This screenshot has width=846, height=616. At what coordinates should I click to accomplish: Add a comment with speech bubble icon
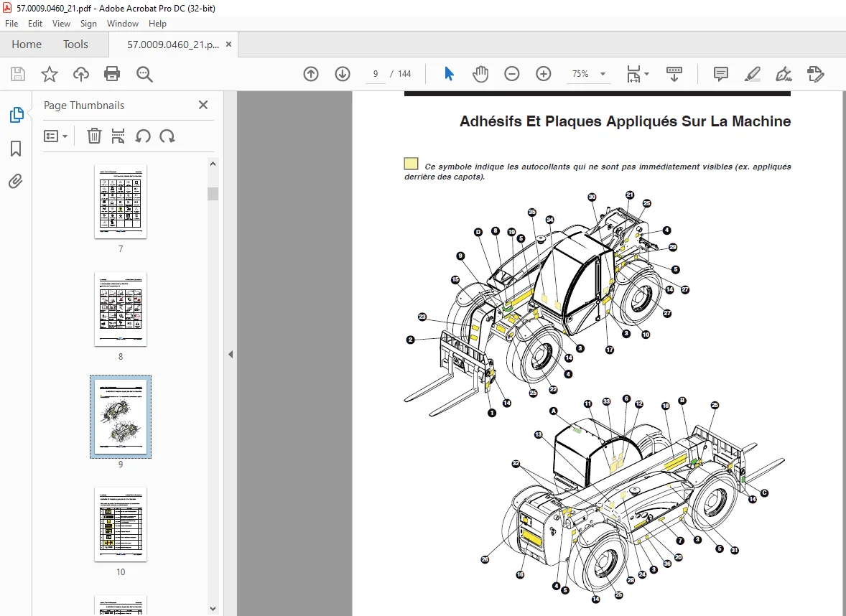pos(721,74)
